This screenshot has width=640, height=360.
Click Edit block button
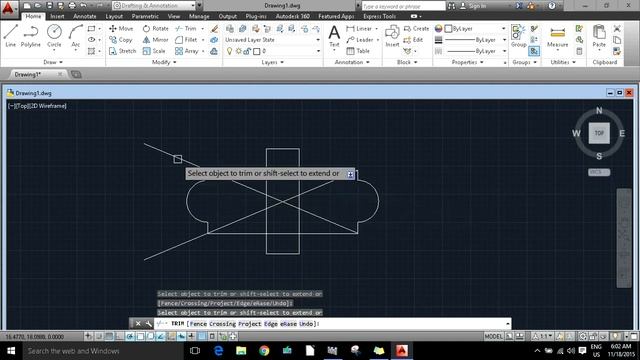click(x=413, y=40)
